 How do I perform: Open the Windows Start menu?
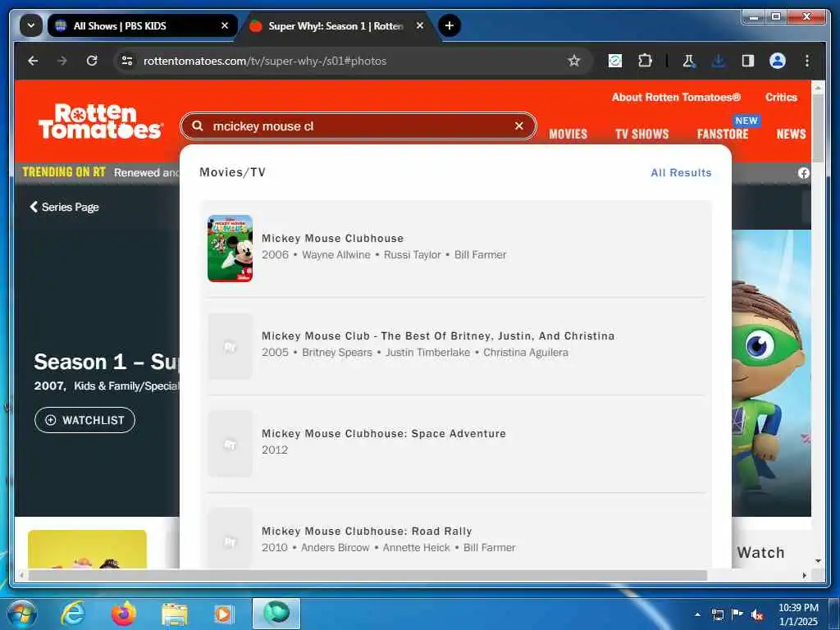click(x=22, y=614)
